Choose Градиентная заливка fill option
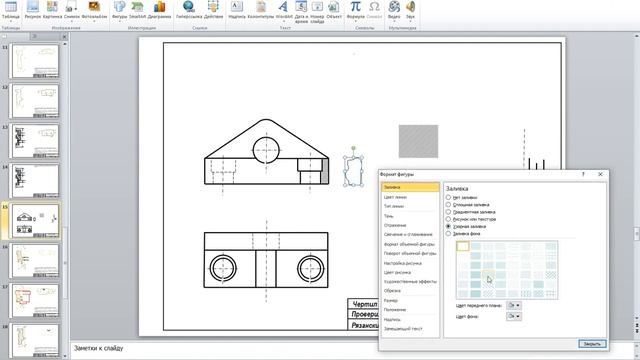The image size is (640, 360). point(448,212)
